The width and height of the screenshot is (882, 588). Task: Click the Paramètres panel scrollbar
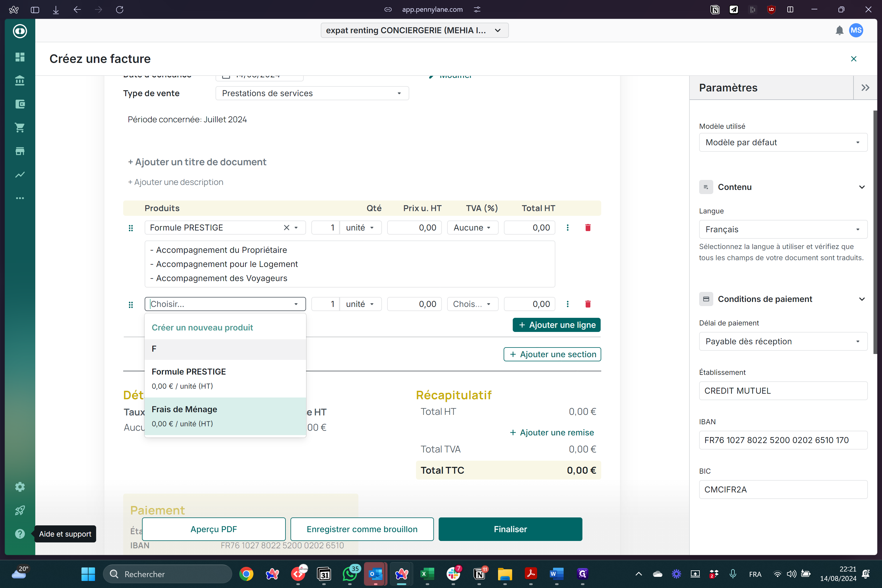(x=875, y=232)
